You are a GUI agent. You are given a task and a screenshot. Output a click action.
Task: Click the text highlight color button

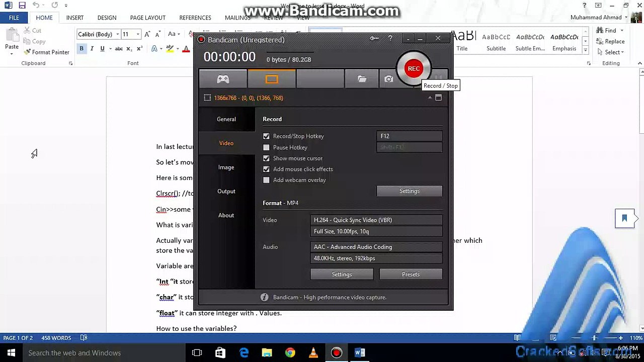(x=170, y=49)
